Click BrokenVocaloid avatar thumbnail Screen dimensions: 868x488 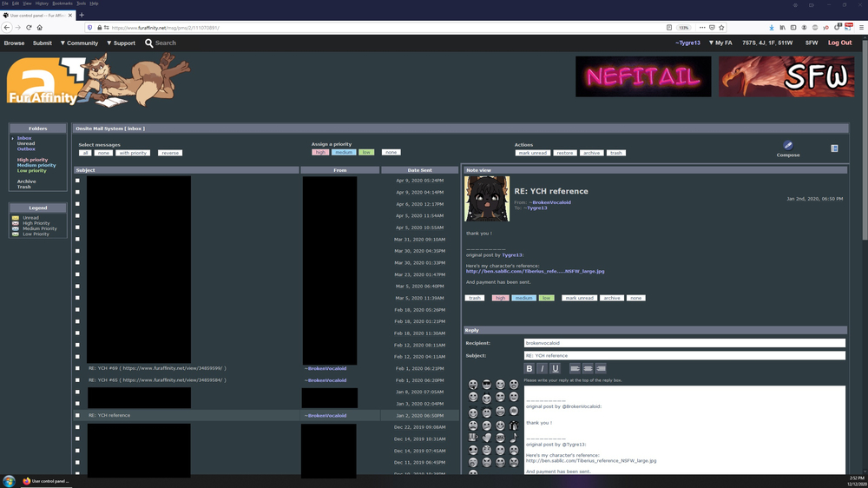tap(487, 199)
